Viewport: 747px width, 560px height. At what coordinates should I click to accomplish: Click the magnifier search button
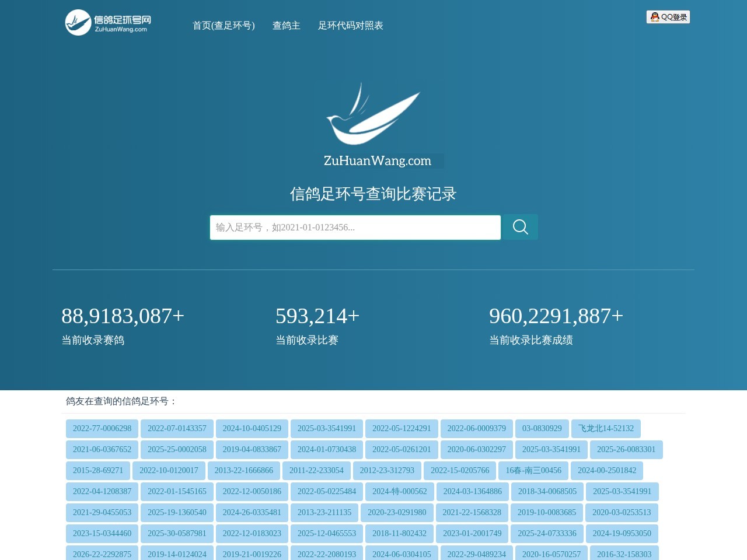point(521,227)
